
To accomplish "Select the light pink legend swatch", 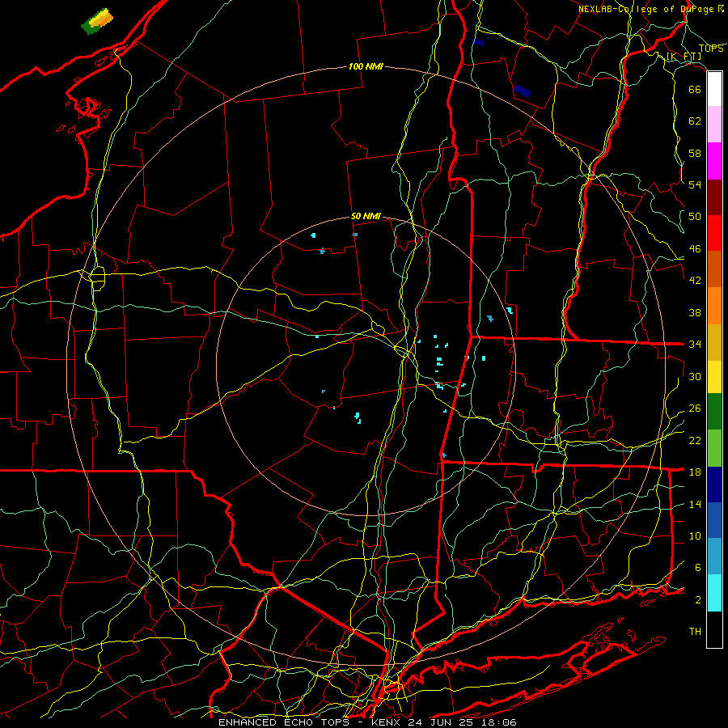I will [x=714, y=124].
